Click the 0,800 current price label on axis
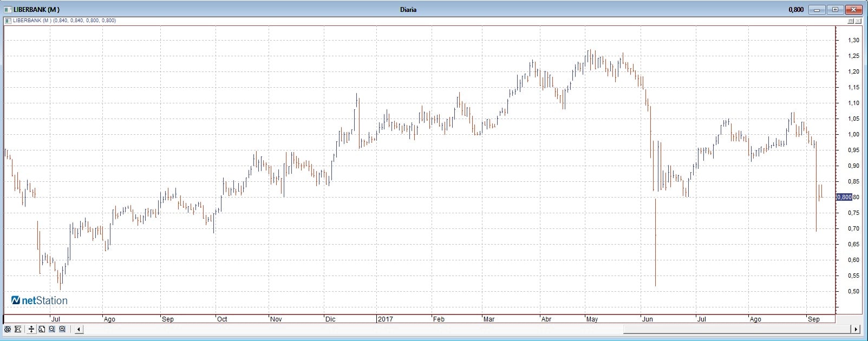The width and height of the screenshot is (868, 341). [844, 197]
